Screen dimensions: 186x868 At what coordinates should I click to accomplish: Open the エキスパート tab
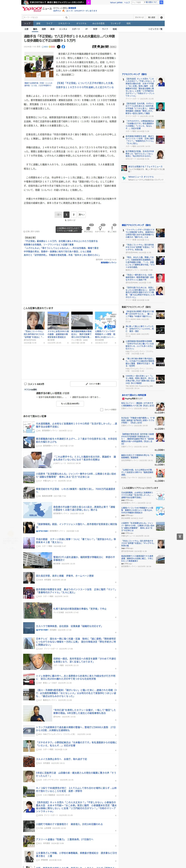tap(64, 24)
